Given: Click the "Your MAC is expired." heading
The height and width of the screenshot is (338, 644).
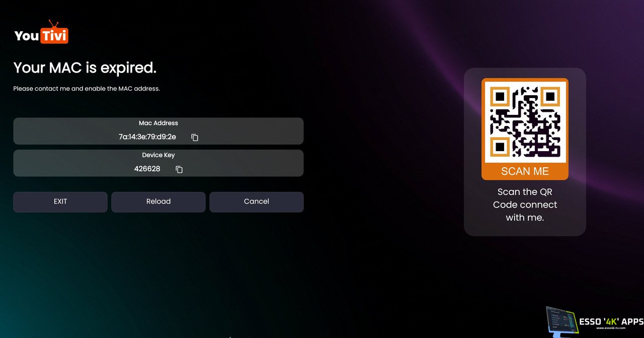Looking at the screenshot, I should (x=85, y=67).
